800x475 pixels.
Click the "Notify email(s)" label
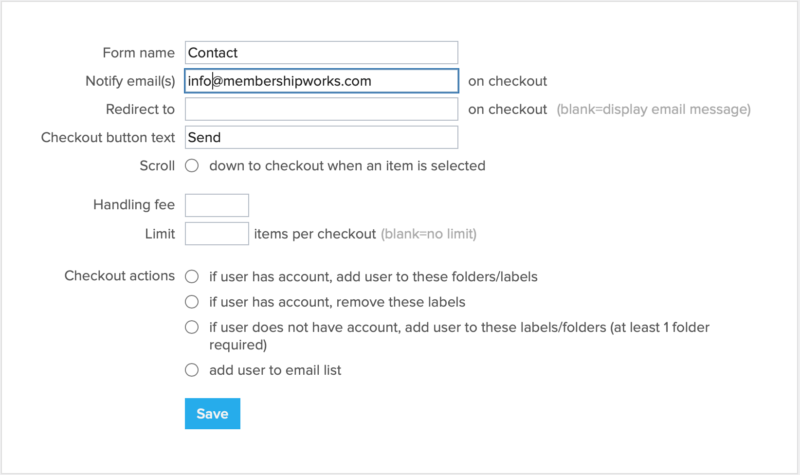(131, 81)
